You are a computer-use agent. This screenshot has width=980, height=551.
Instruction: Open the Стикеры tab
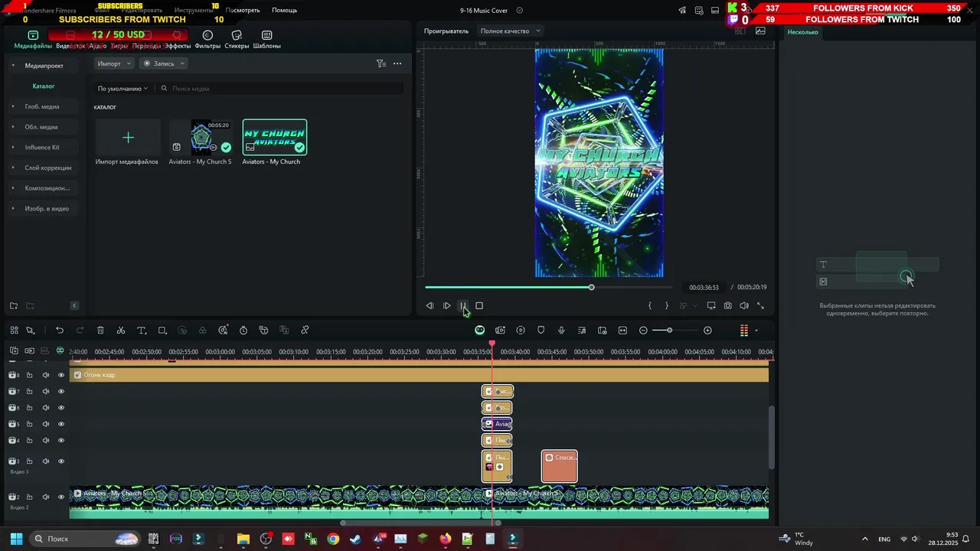tap(237, 40)
